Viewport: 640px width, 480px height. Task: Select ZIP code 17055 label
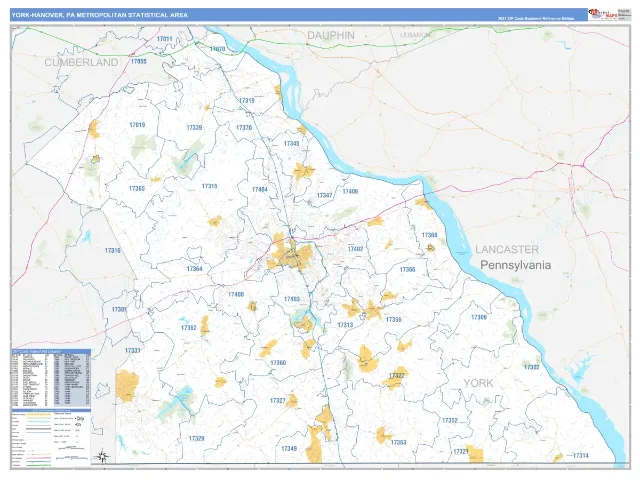(138, 61)
